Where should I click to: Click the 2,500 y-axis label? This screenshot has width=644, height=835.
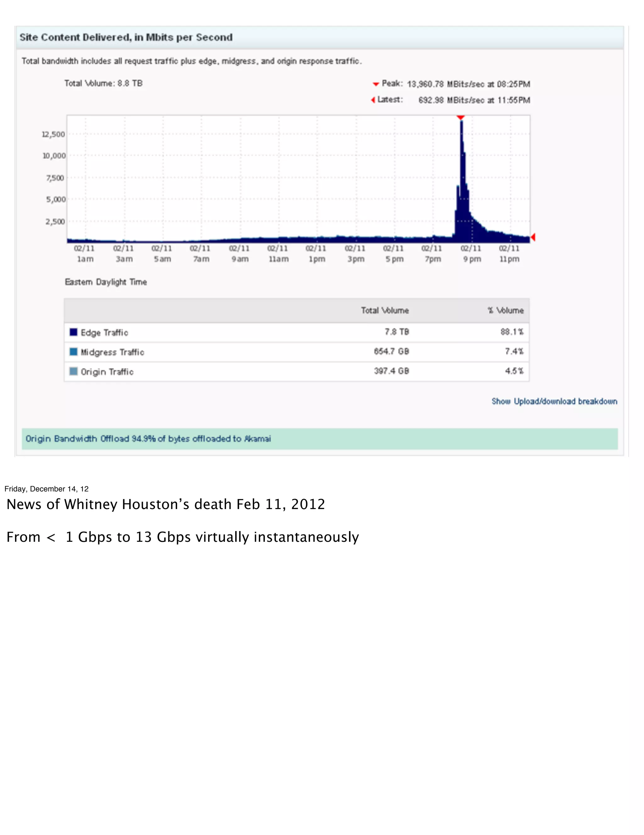pyautogui.click(x=55, y=221)
